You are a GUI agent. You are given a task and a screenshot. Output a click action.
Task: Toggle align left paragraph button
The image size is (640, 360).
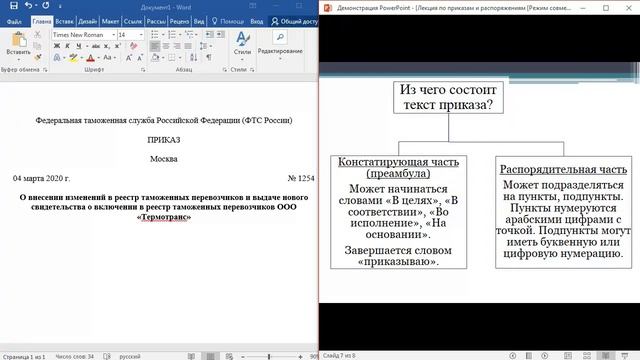155,46
